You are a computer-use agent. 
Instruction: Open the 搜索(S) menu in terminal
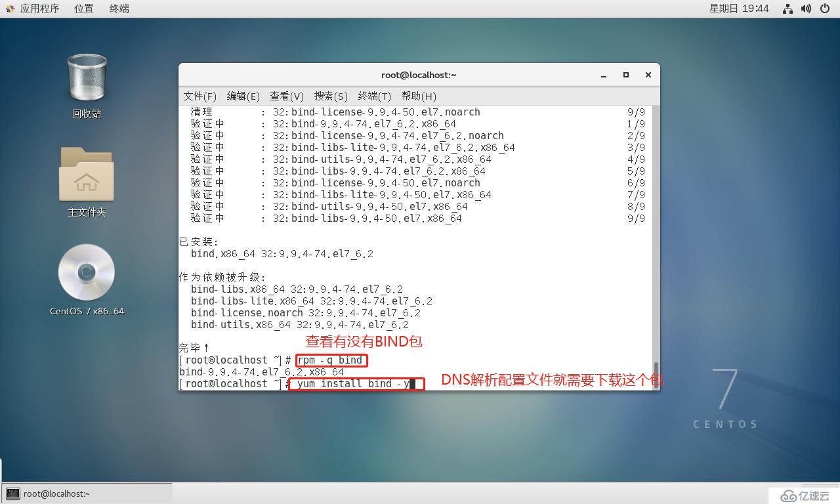331,96
